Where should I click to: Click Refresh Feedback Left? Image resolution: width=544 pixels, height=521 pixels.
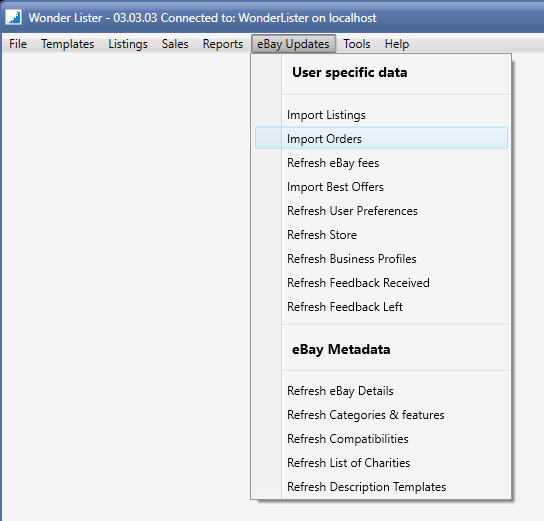[381, 307]
